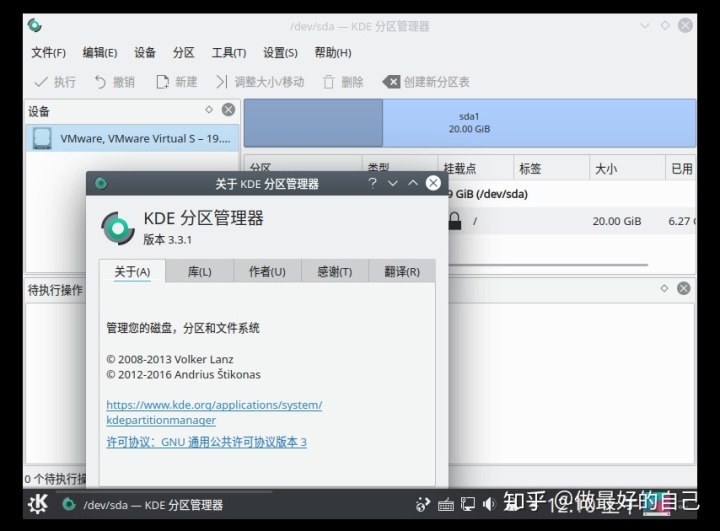Viewport: 720px width, 531px height.
Task: Switch to the 库(L) tab
Action: pos(200,271)
